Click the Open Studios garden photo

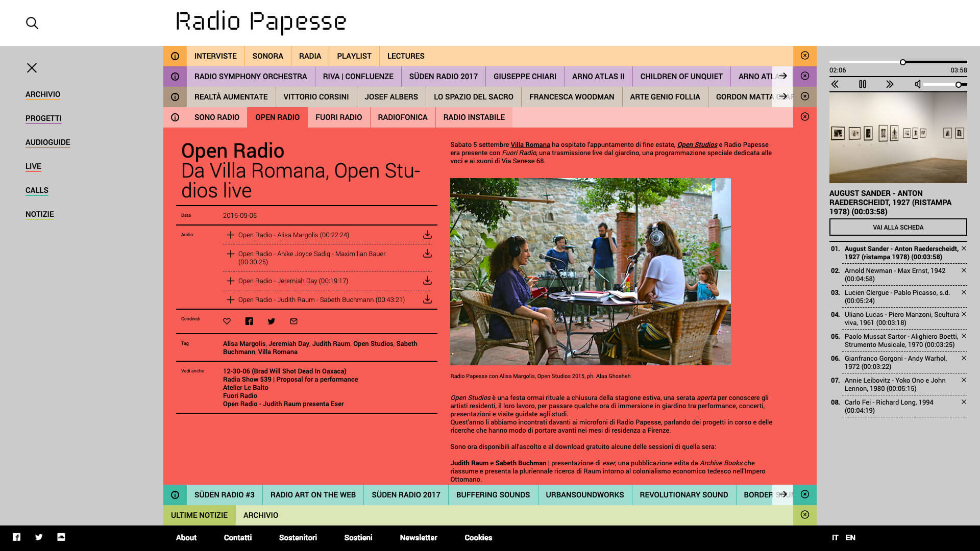coord(590,271)
